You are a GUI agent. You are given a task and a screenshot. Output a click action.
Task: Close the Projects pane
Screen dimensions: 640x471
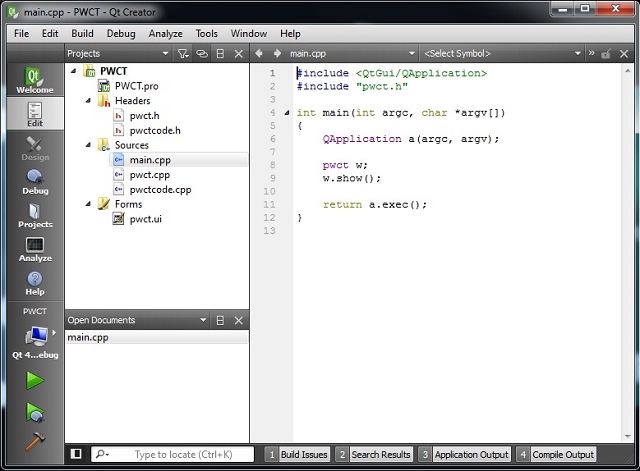(239, 53)
